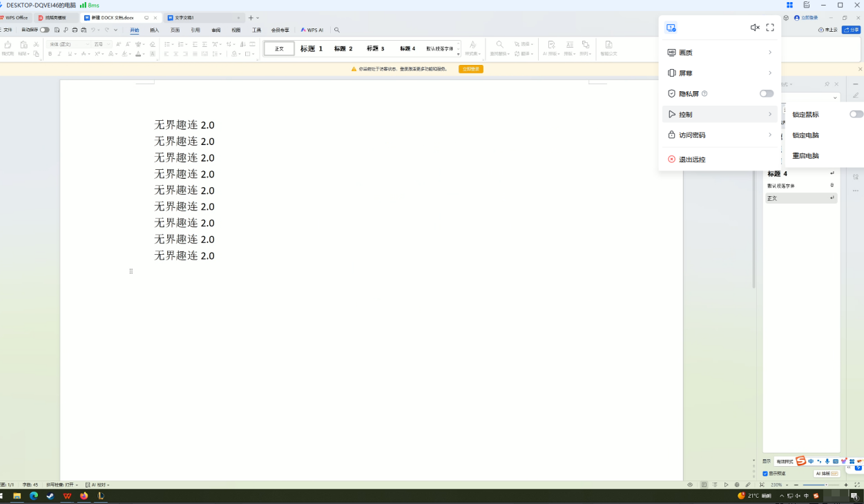This screenshot has width=864, height=504.
Task: Expand the 屏幕 screen submenu
Action: pyautogui.click(x=720, y=73)
